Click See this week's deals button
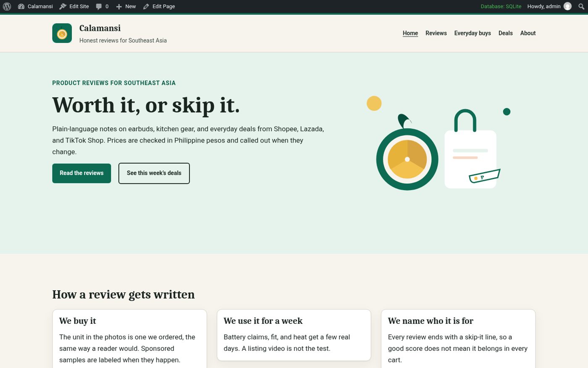Image resolution: width=588 pixels, height=368 pixels. pyautogui.click(x=154, y=173)
